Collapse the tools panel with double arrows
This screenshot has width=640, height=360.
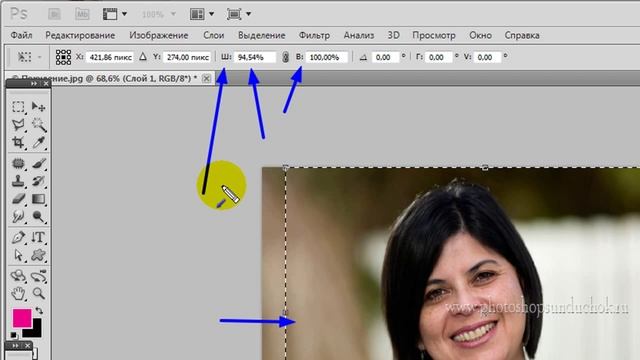34,83
